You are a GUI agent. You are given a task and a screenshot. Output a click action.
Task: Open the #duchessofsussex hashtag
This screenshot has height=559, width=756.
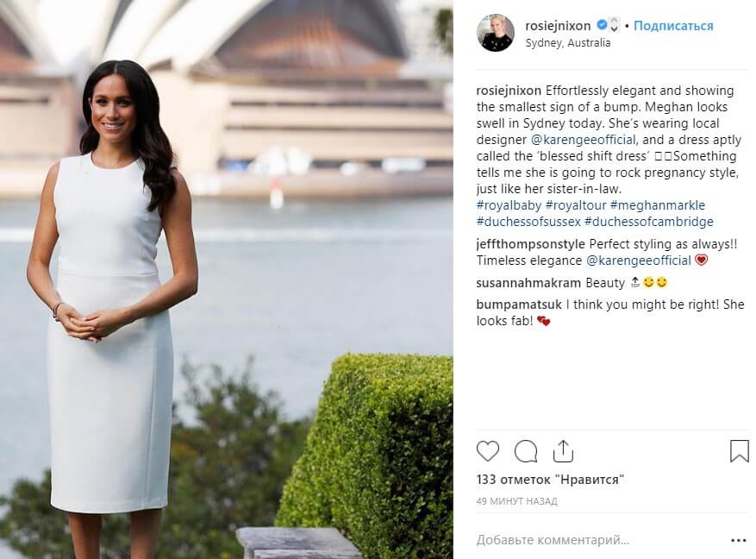coord(528,222)
